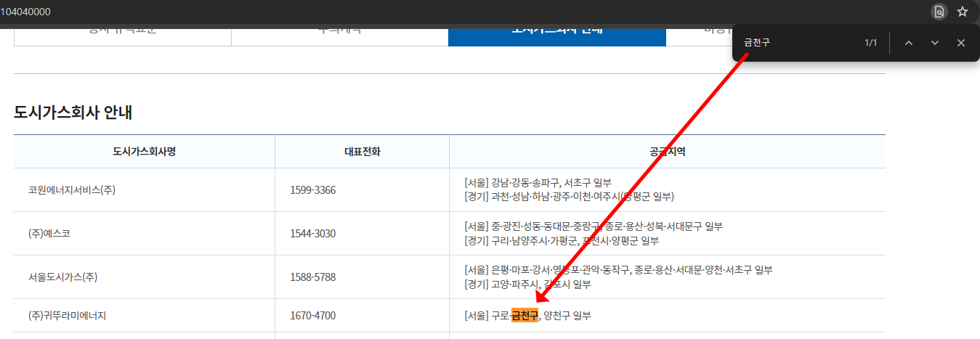Click the 도시가스회사 안내 heading
The width and height of the screenshot is (980, 339).
click(x=73, y=113)
